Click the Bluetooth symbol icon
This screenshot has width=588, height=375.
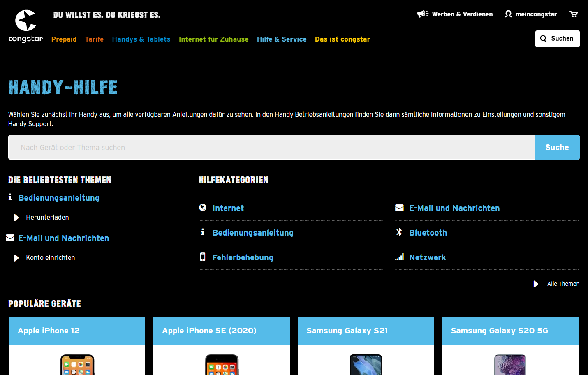[399, 232]
